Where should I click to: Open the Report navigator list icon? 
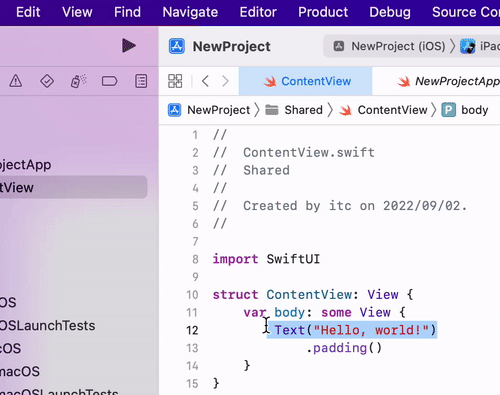coord(141,81)
